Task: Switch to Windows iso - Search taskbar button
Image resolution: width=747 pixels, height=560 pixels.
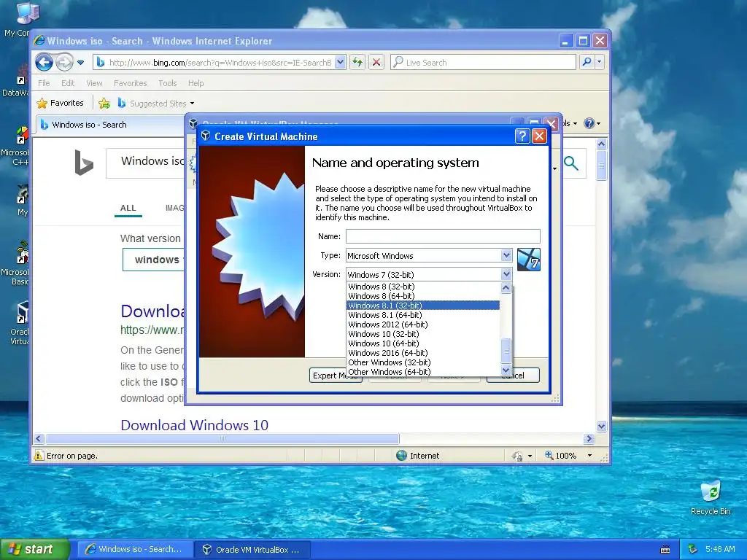Action: (x=135, y=549)
